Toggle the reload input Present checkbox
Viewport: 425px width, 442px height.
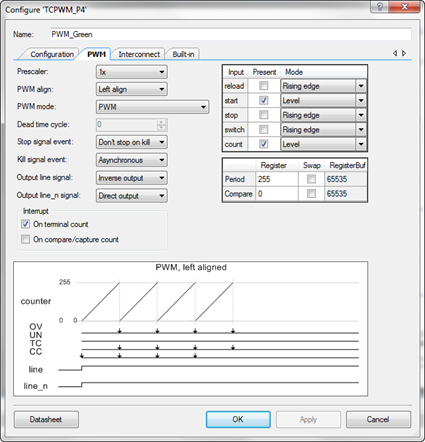point(264,86)
